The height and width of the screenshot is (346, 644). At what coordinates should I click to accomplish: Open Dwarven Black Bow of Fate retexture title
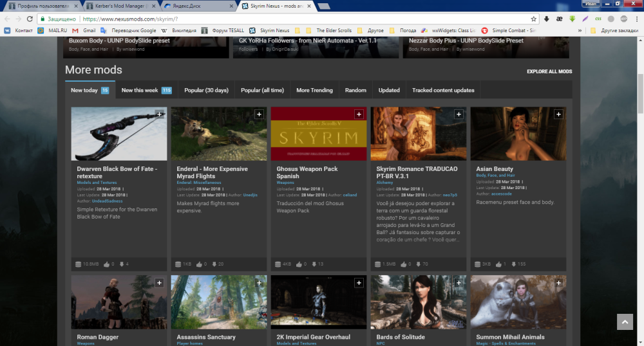117,172
